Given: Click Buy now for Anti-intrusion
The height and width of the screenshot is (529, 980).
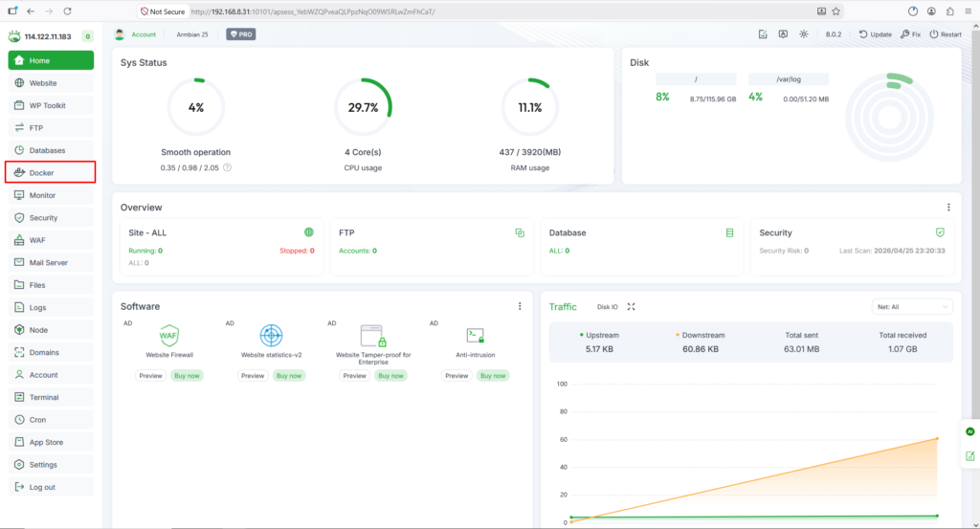Looking at the screenshot, I should 493,375.
